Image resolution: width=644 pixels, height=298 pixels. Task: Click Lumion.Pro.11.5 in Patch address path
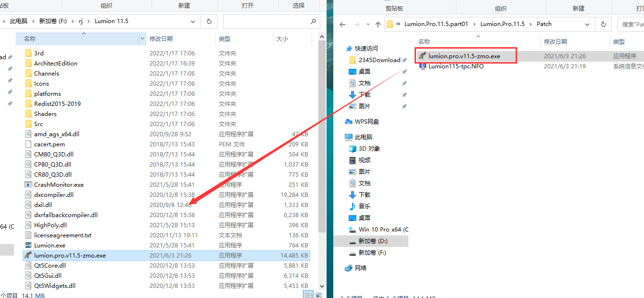point(502,24)
